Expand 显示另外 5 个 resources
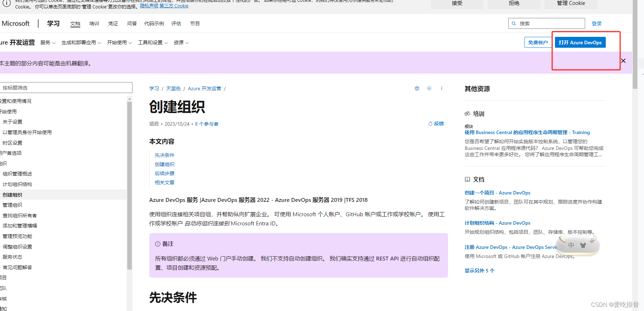 tap(480, 271)
